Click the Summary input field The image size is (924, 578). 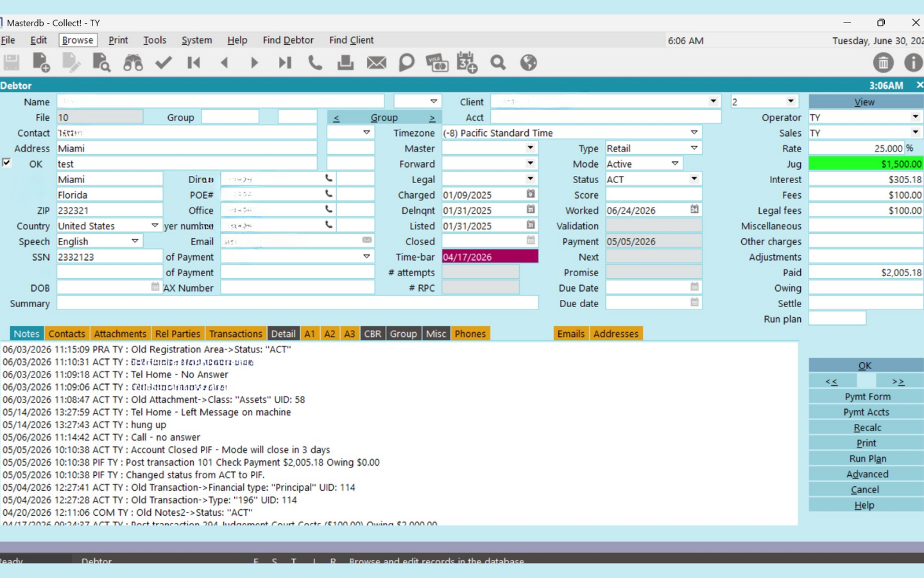(298, 303)
